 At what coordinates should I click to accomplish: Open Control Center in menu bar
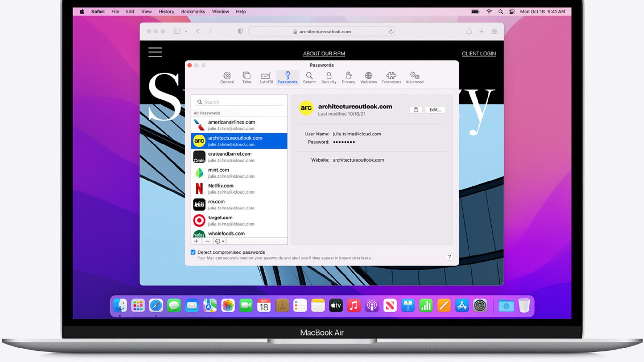pyautogui.click(x=512, y=12)
